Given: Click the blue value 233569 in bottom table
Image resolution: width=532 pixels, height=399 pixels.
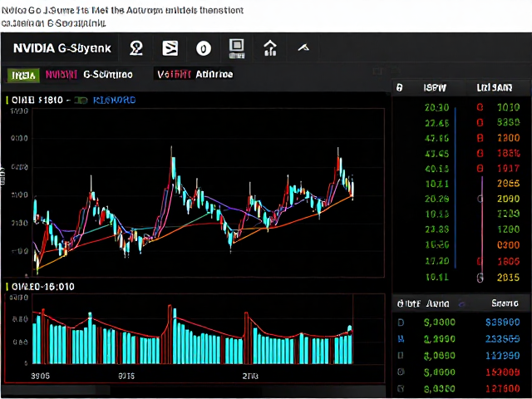Looking at the screenshot, I should click(x=502, y=338).
